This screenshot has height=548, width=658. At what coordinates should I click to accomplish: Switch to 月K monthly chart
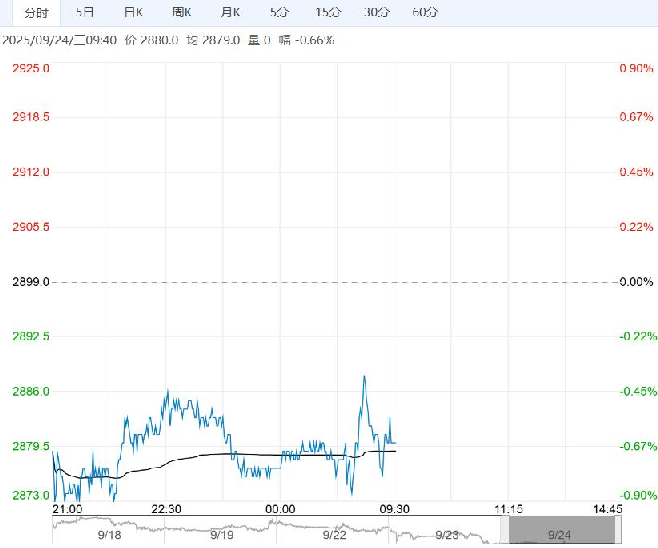(x=230, y=13)
